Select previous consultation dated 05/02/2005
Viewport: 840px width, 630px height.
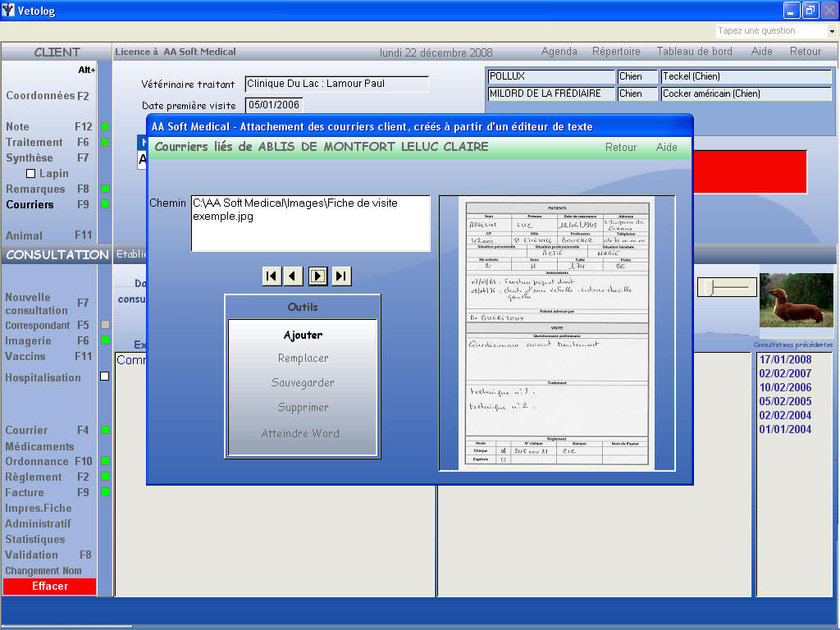pyautogui.click(x=785, y=401)
